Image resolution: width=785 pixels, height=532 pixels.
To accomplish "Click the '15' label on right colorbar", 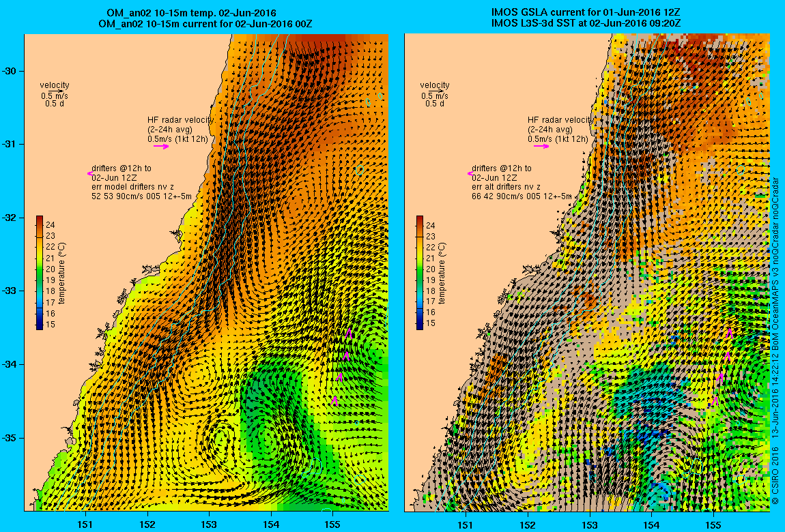I will (431, 323).
